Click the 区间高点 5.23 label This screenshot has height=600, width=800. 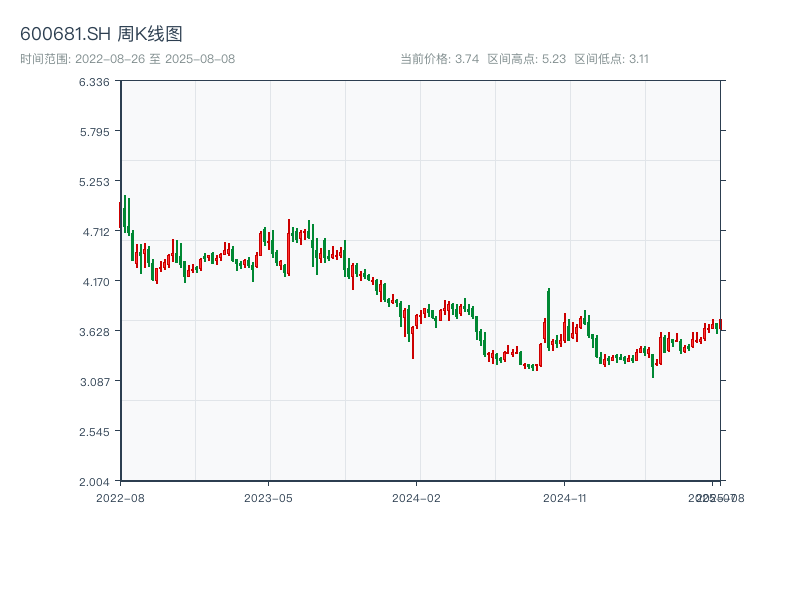(526, 59)
